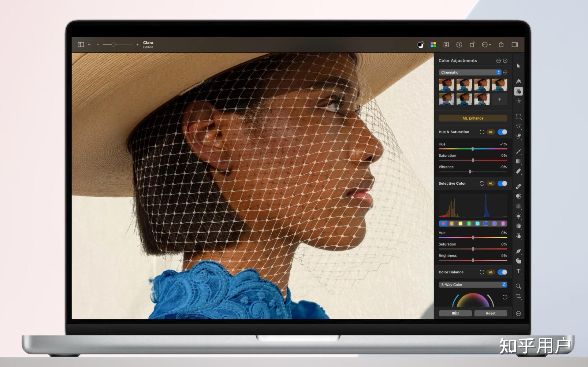Open the 3-Way Color dropdown
Viewport: 588px width, 367px height.
[x=504, y=285]
